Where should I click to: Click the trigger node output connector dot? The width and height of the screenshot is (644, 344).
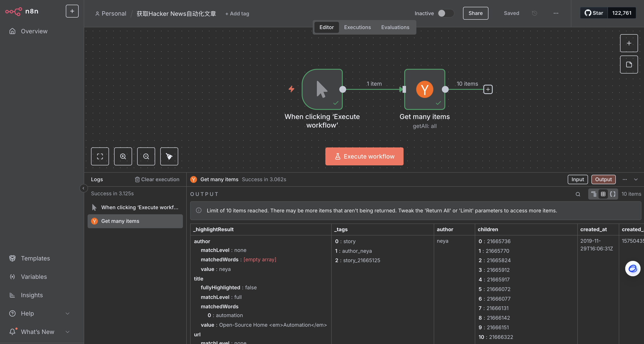pyautogui.click(x=343, y=89)
